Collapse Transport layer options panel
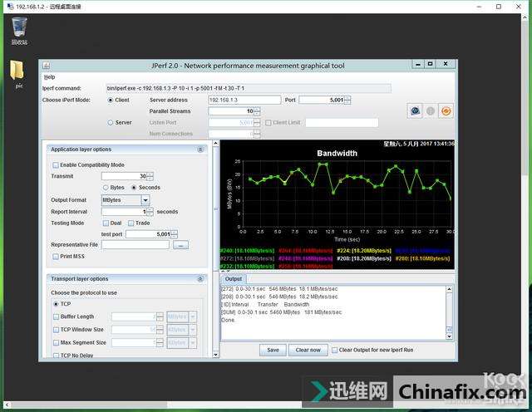532x412 pixels. tap(200, 279)
